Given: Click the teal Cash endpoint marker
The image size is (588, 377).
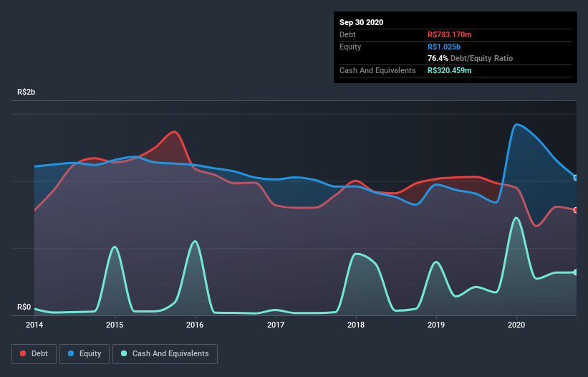Looking at the screenshot, I should point(576,272).
